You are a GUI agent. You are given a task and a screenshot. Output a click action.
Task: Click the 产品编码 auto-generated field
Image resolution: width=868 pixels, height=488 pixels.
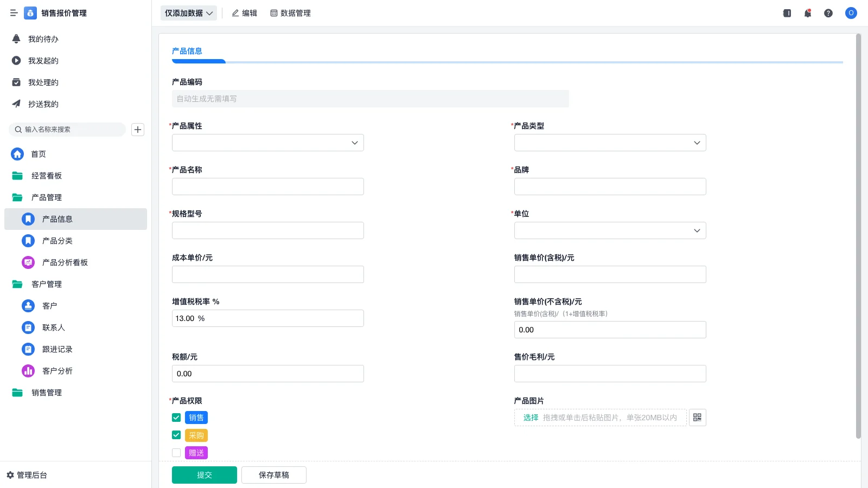(x=371, y=99)
